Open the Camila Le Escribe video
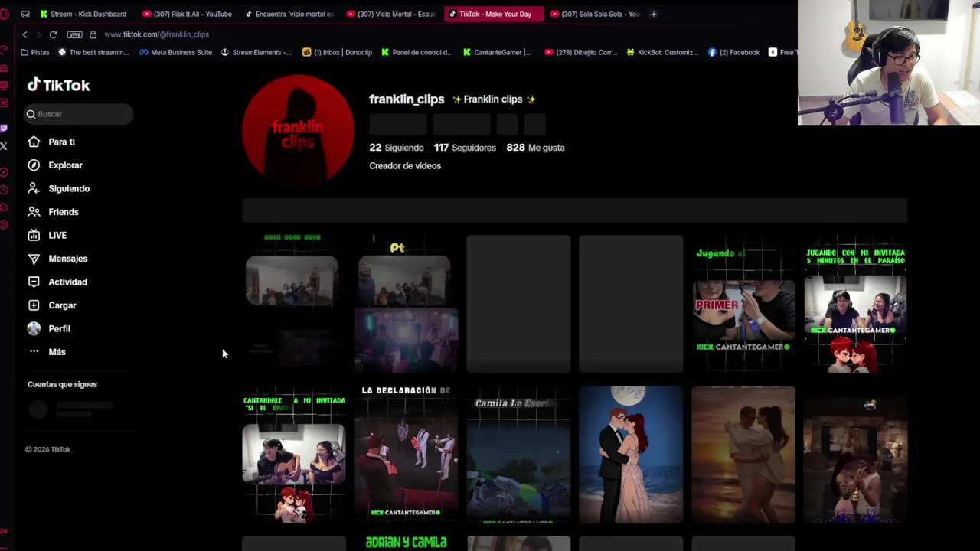 pyautogui.click(x=518, y=455)
